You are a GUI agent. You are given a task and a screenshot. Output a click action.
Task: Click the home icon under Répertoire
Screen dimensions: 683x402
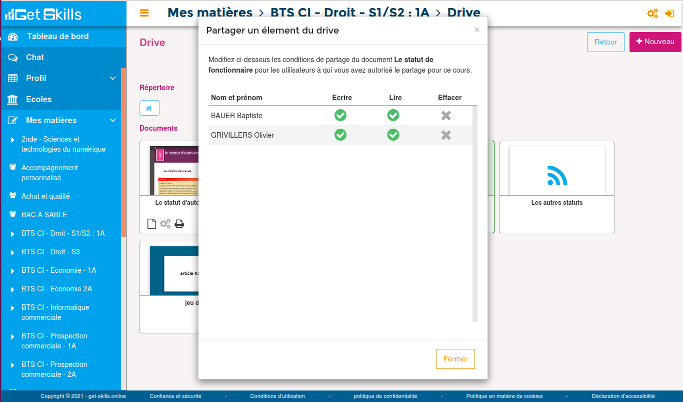pyautogui.click(x=149, y=108)
